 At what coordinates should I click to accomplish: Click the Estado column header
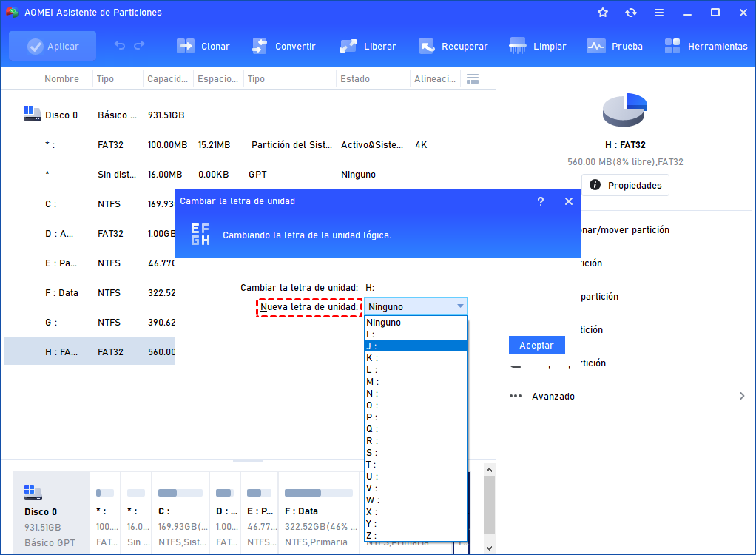click(355, 79)
